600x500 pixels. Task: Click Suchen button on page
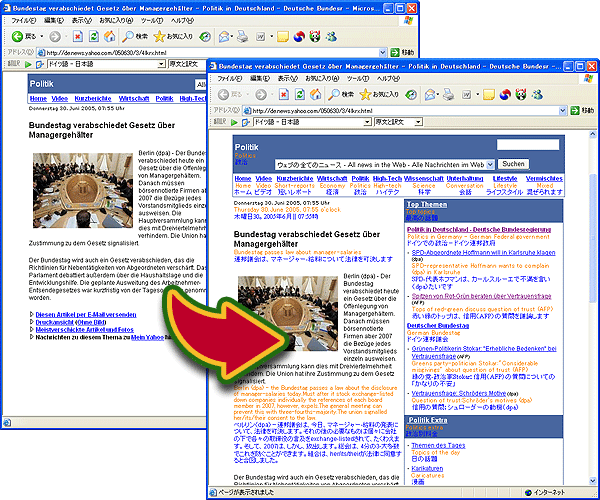coord(513,164)
